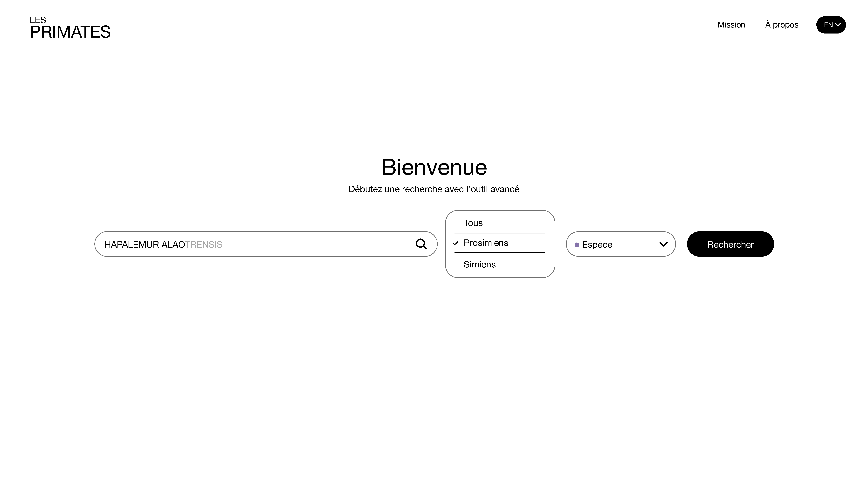Click the purple dot next to Espèce
This screenshot has height=488, width=868.
[x=577, y=245]
